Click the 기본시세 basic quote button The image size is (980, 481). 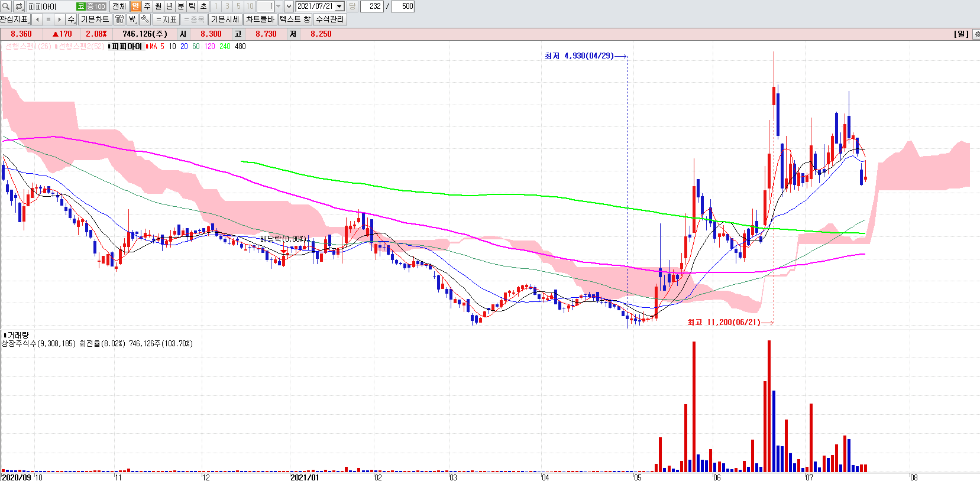point(225,19)
